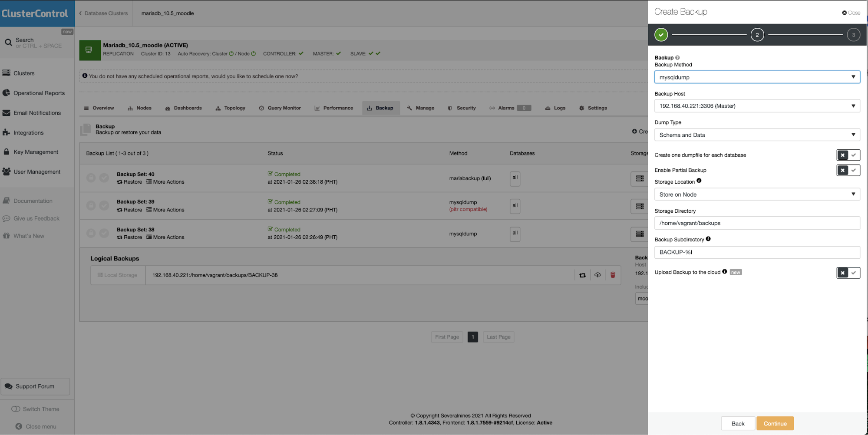Screen dimensions: 868x435
Task: Click Restore for Backup Set 38
Action: pos(129,237)
